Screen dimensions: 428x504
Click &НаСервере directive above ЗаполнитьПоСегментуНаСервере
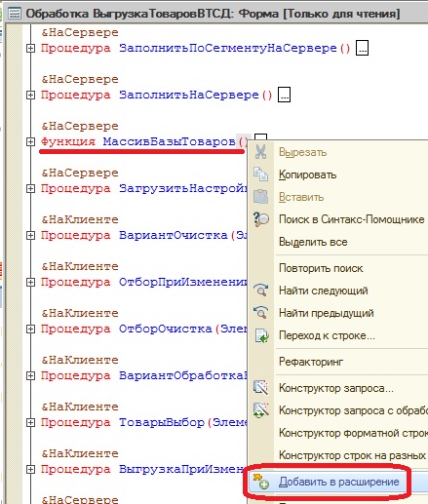(80, 32)
